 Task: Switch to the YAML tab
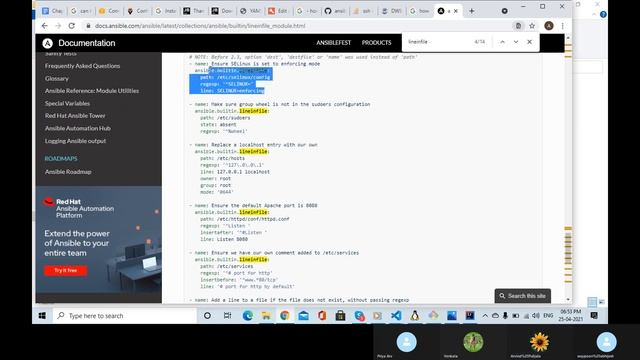click(x=250, y=11)
